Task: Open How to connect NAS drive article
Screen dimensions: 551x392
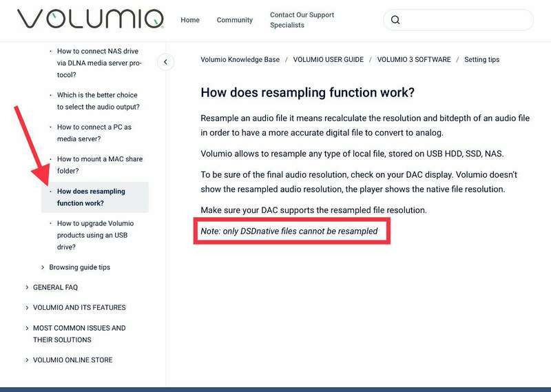Action: pos(98,63)
